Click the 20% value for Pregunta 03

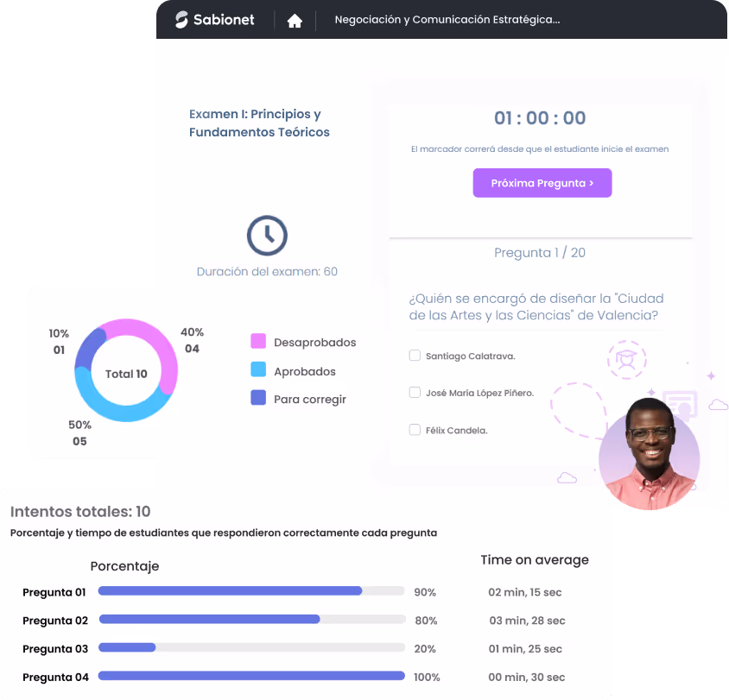(425, 649)
